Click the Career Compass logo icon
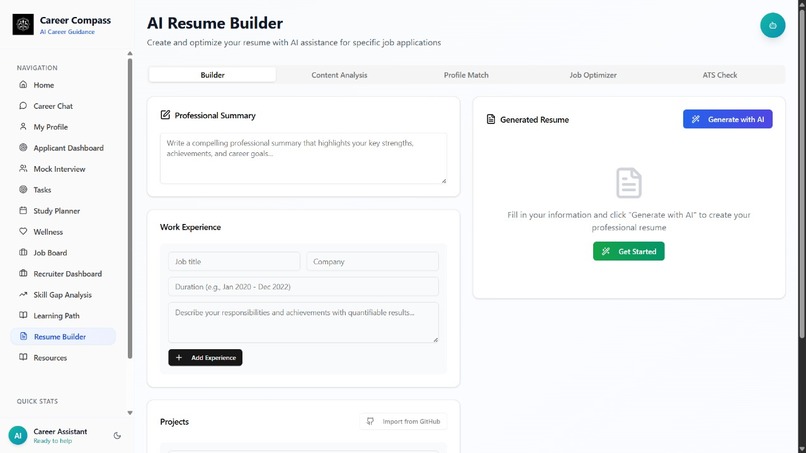The image size is (806, 453). pyautogui.click(x=23, y=24)
